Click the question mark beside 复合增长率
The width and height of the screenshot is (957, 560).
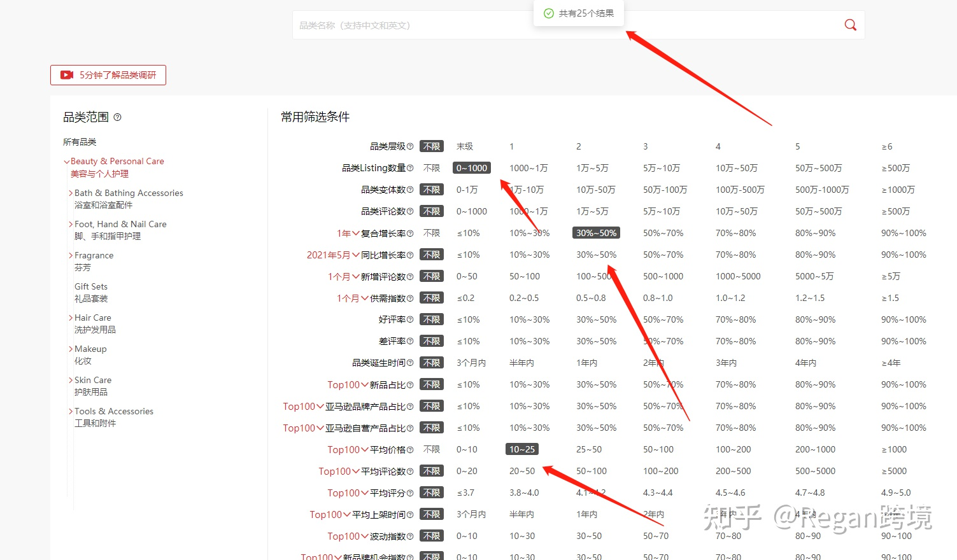pos(411,232)
